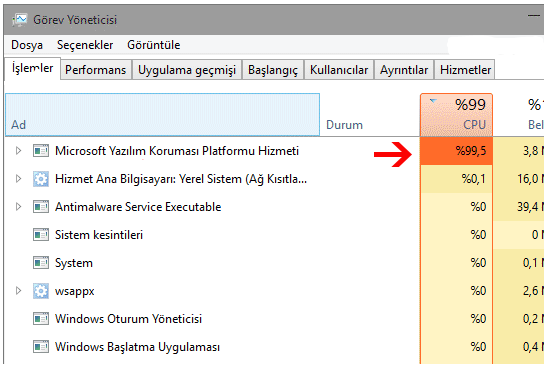
Task: Click the %99,5 CPU value cell
Action: (456, 151)
